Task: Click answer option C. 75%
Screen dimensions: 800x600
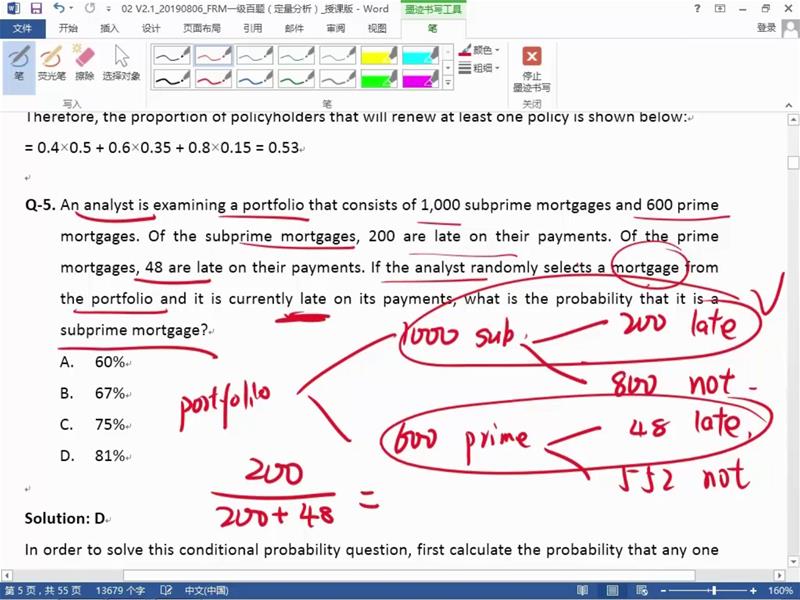Action: point(93,424)
